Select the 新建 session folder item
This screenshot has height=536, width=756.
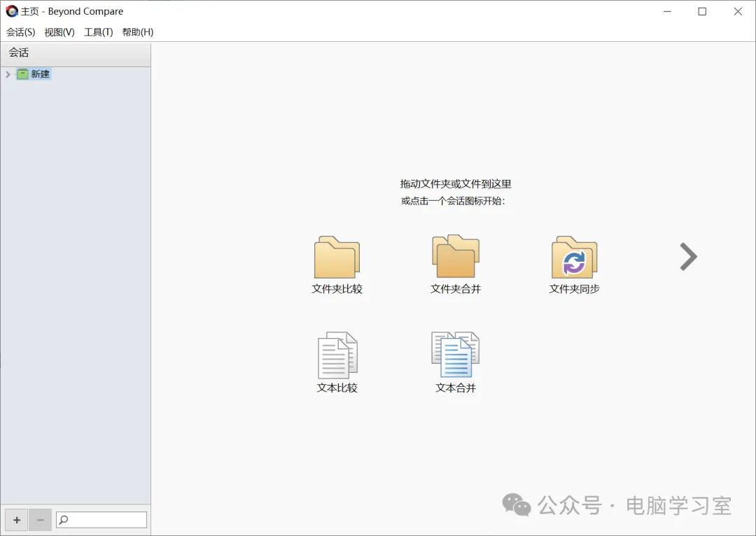(34, 74)
